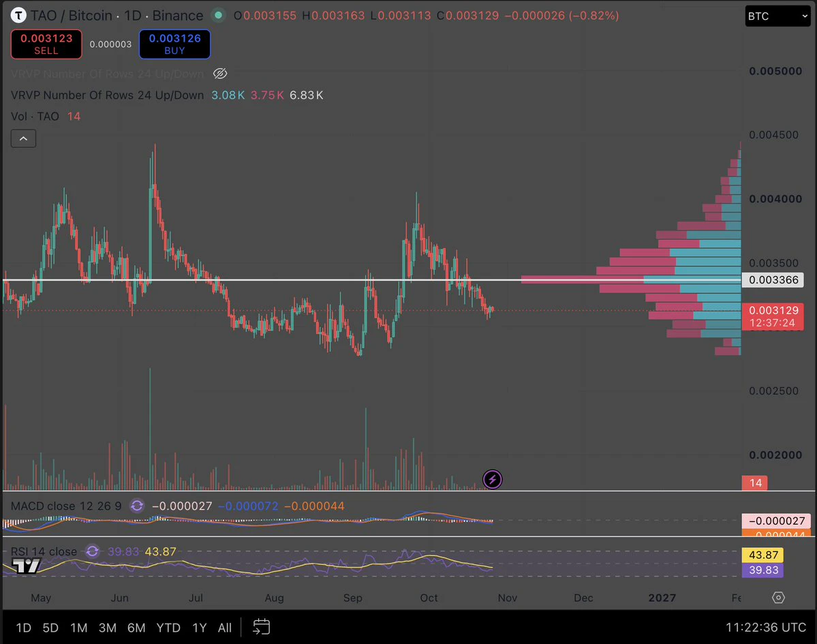Show the hidden VRVP indicator via eye icon
Screen dimensions: 817x644
[220, 74]
